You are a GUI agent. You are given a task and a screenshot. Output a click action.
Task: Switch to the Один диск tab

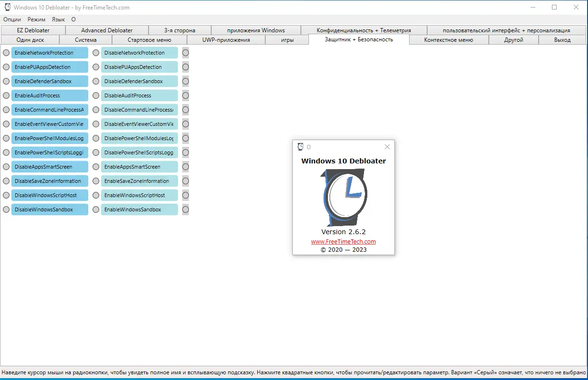pyautogui.click(x=30, y=40)
